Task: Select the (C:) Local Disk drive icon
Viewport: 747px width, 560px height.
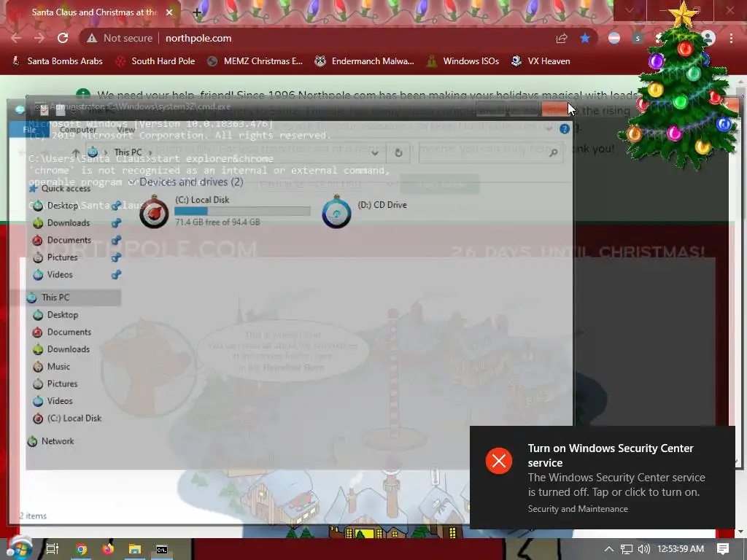Action: (154, 211)
